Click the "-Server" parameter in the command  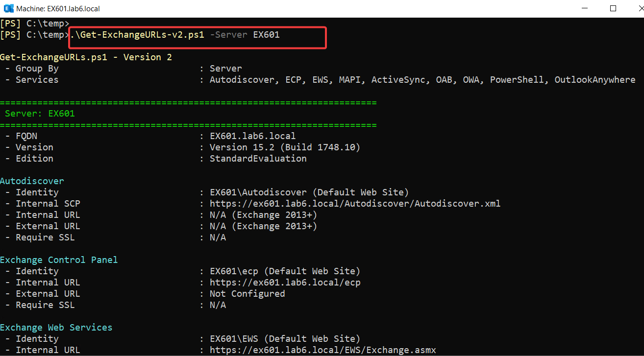coord(228,35)
